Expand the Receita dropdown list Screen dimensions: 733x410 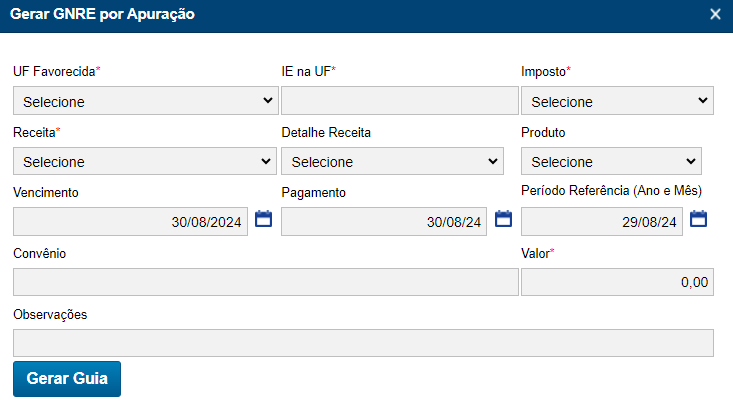coord(145,161)
